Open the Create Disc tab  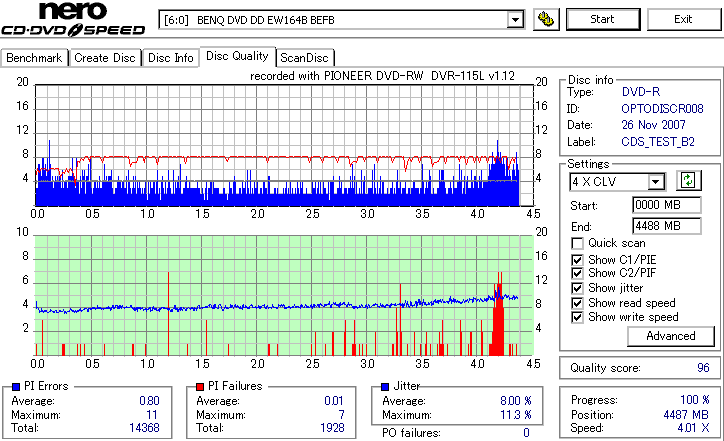pyautogui.click(x=105, y=58)
